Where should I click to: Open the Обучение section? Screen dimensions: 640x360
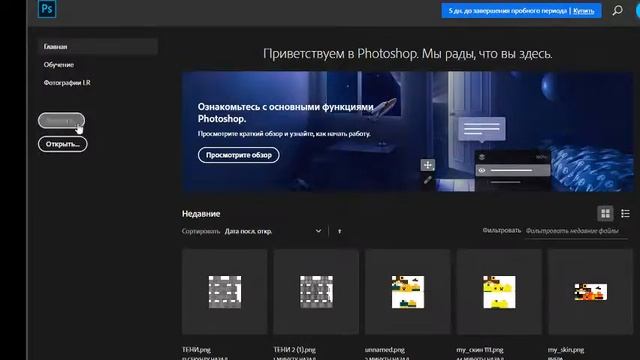pos(59,64)
